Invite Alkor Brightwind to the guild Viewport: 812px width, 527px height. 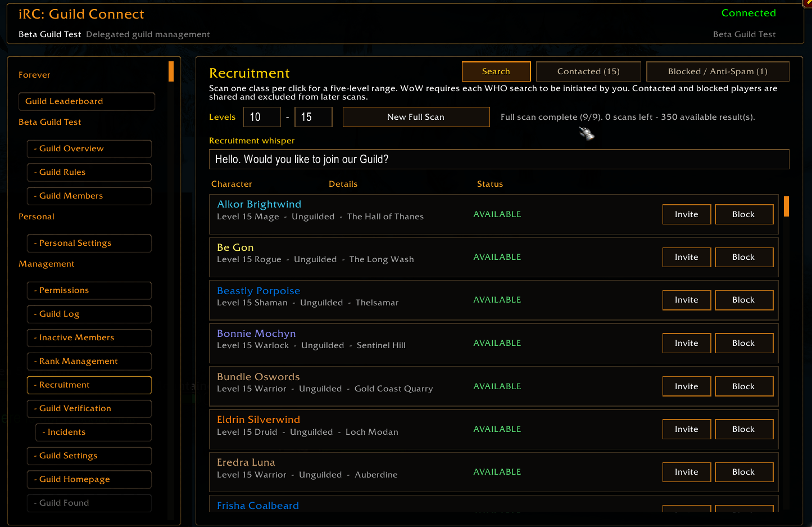point(687,214)
